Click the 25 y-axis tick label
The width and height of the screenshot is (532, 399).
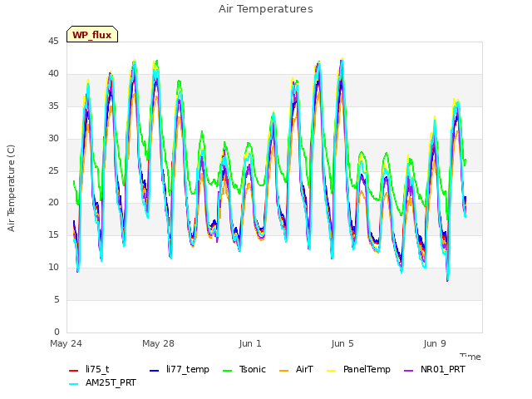pos(53,170)
